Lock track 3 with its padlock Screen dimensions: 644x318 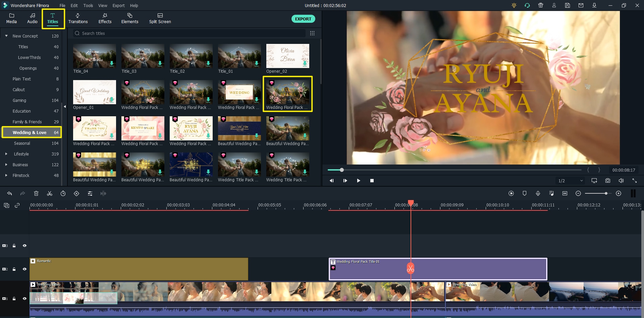point(14,246)
